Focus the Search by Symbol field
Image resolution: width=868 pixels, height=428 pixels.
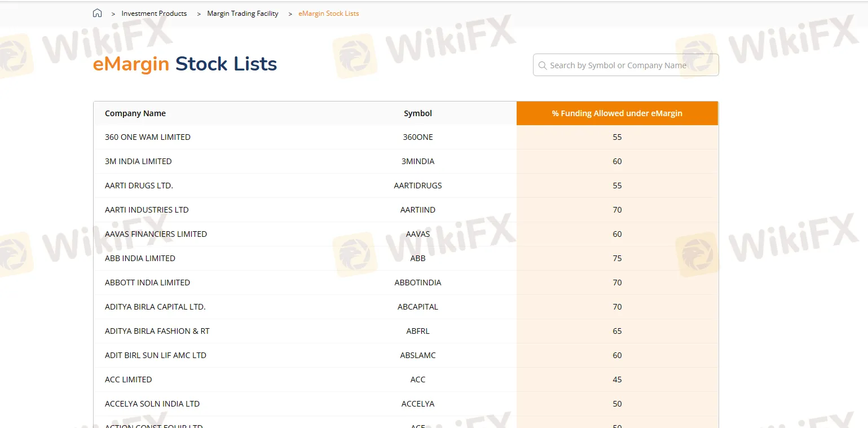[x=626, y=65]
